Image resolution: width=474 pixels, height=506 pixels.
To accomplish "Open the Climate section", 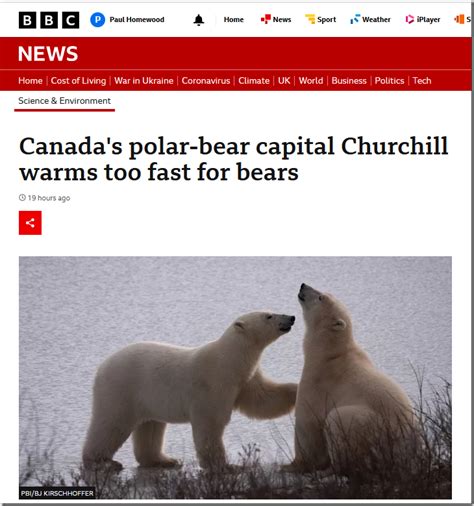I will tap(254, 81).
